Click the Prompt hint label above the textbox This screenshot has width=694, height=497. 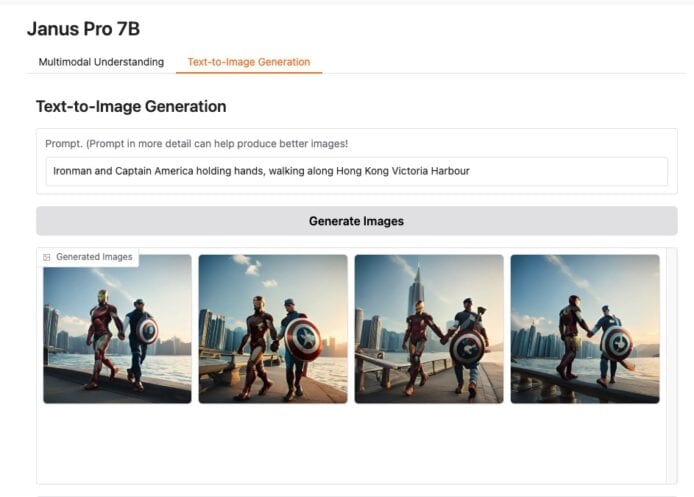[196, 144]
